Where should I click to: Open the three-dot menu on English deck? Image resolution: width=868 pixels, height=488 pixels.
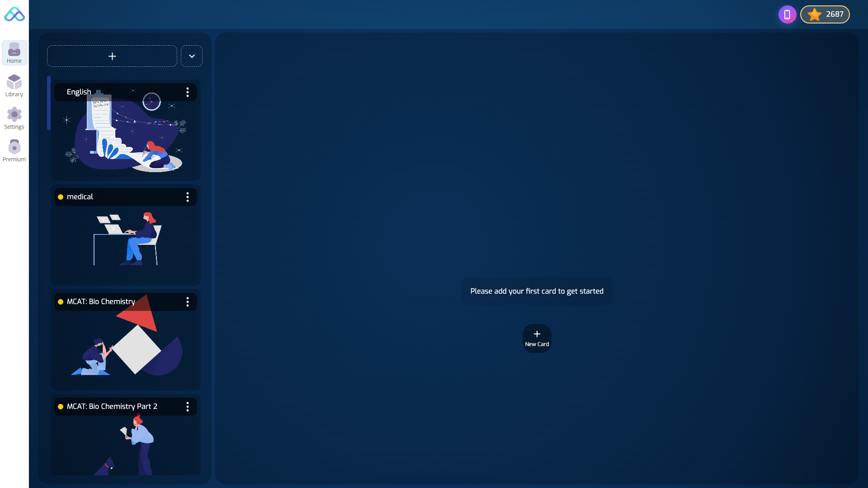[x=188, y=92]
